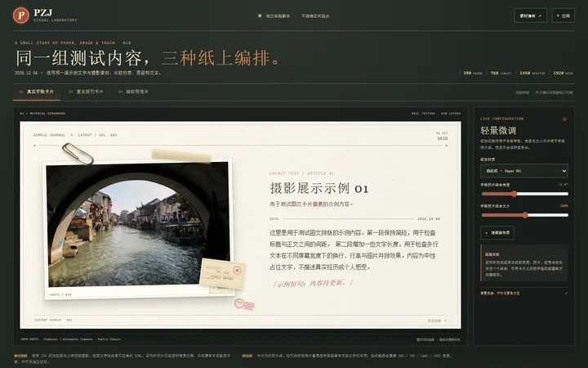Image resolution: width=588 pixels, height=368 pixels.
Task: Click the 轻量微调 panel heading
Action: pyautogui.click(x=498, y=130)
